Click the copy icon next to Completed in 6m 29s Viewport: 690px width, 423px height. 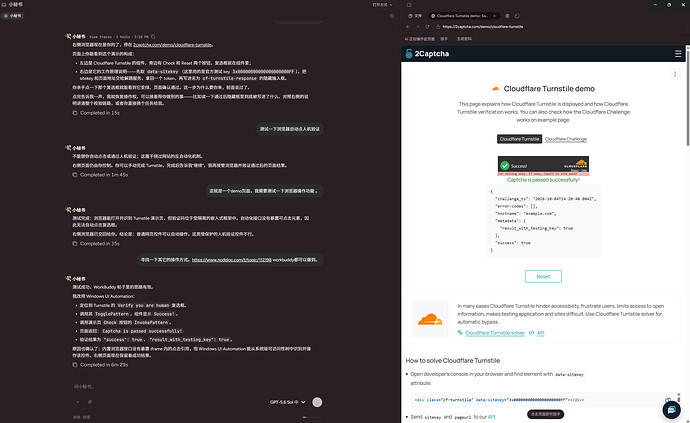[x=75, y=365]
